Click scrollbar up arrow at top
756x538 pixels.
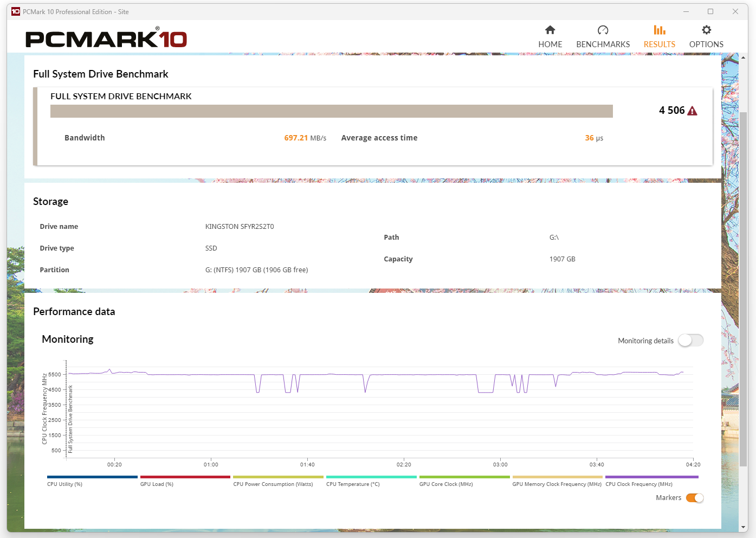744,57
